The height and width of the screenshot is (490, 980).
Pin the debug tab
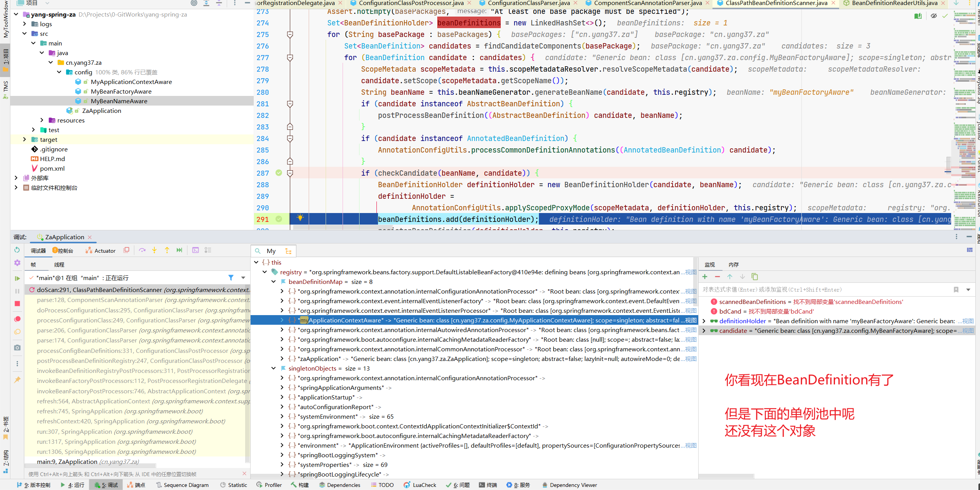(x=17, y=380)
